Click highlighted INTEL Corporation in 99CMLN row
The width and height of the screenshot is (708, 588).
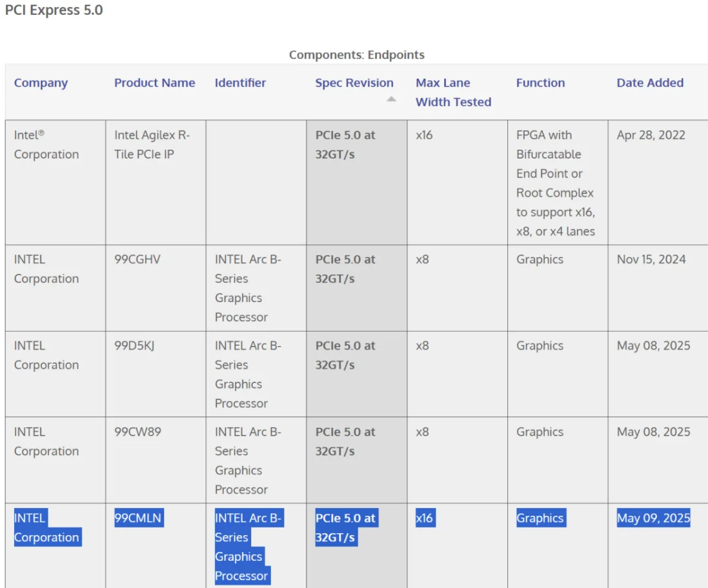pos(47,527)
